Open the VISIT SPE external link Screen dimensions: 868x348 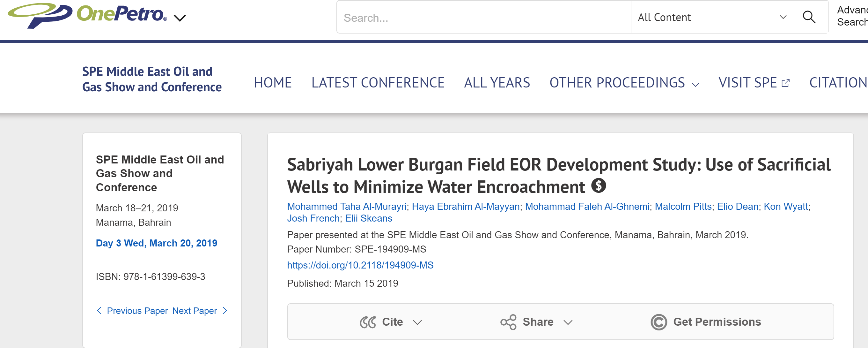tap(754, 83)
